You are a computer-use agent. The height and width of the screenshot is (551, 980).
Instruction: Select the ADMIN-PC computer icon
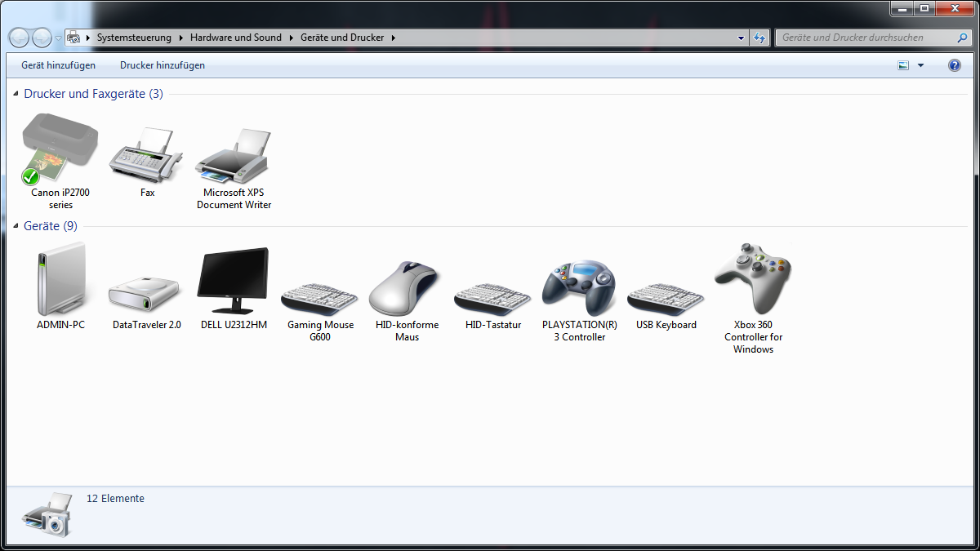click(60, 279)
